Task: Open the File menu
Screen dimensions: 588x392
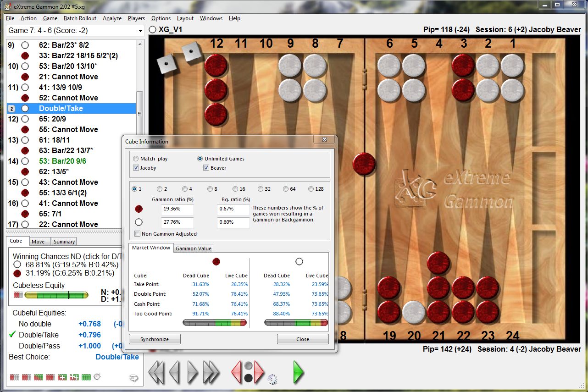Action: coord(10,18)
